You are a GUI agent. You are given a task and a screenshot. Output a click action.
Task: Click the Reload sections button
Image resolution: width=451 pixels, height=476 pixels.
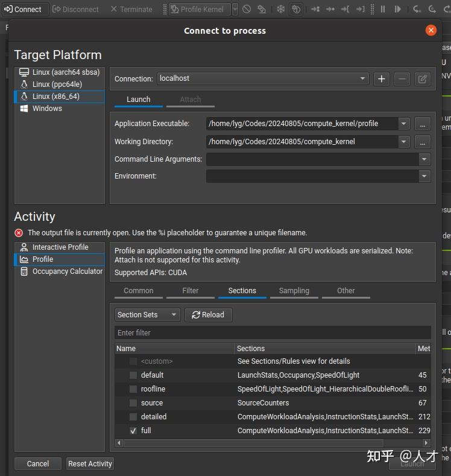[208, 315]
